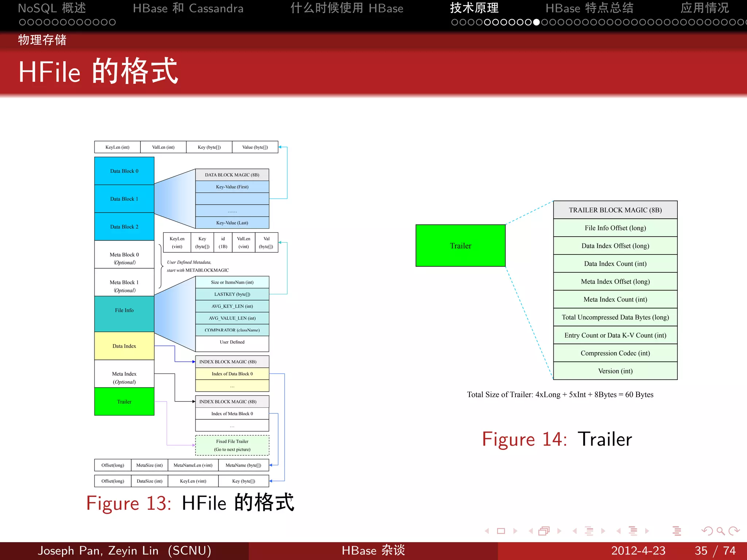The width and height of the screenshot is (747, 560).
Task: Click the yellow Data Index block
Action: click(x=124, y=346)
